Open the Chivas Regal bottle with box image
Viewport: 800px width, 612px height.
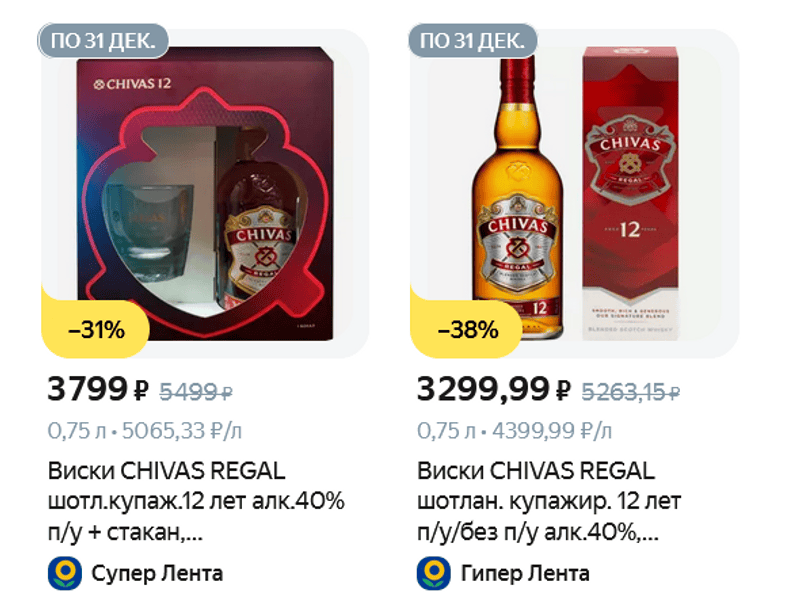tap(574, 194)
